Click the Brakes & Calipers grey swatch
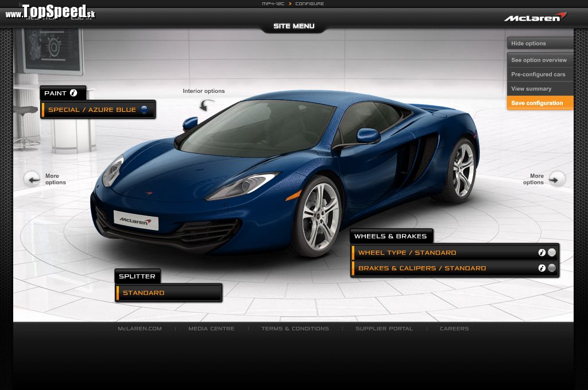Image resolution: width=588 pixels, height=390 pixels. [552, 268]
